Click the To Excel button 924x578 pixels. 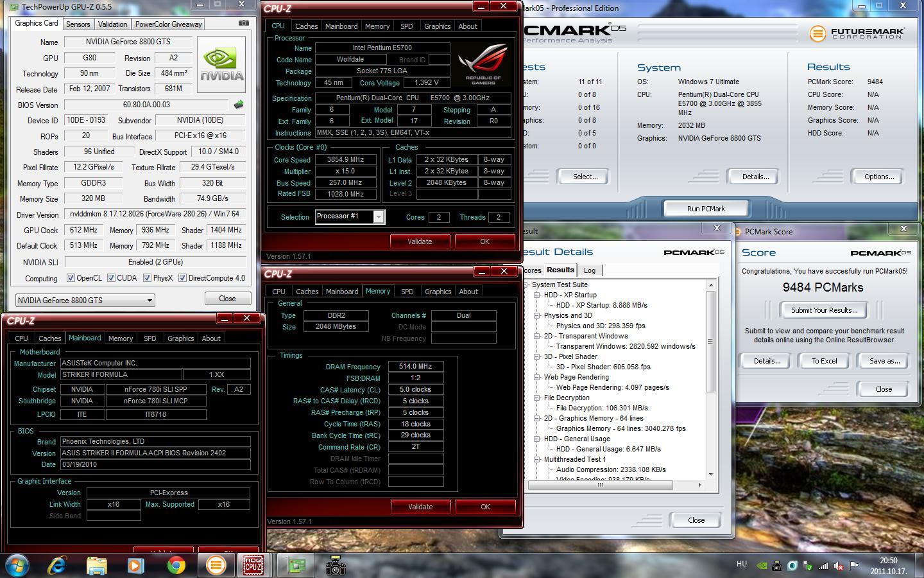[824, 361]
